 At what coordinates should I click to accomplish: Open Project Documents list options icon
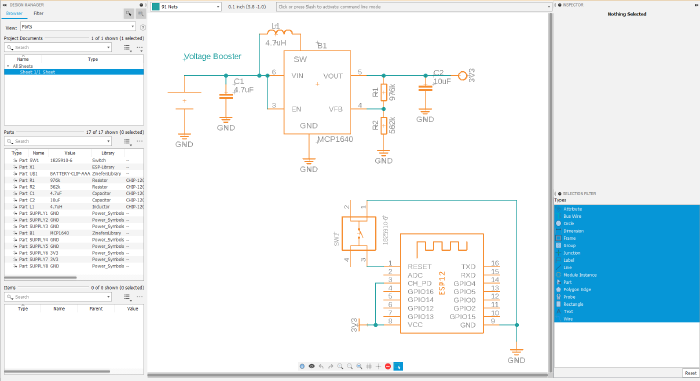pyautogui.click(x=128, y=48)
